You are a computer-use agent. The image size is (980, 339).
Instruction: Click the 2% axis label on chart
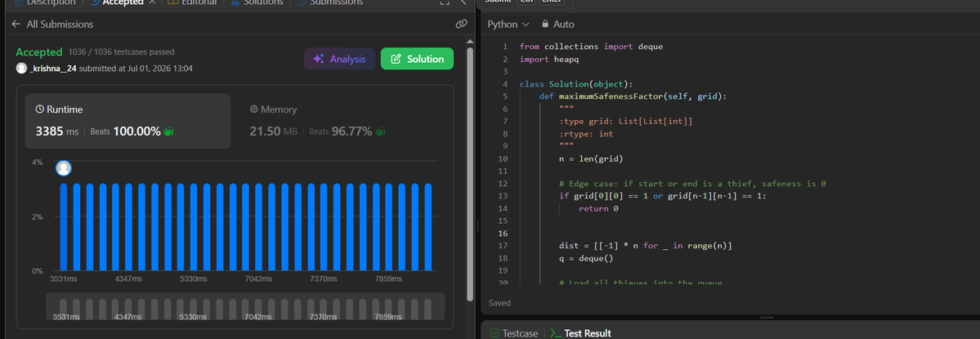click(38, 216)
